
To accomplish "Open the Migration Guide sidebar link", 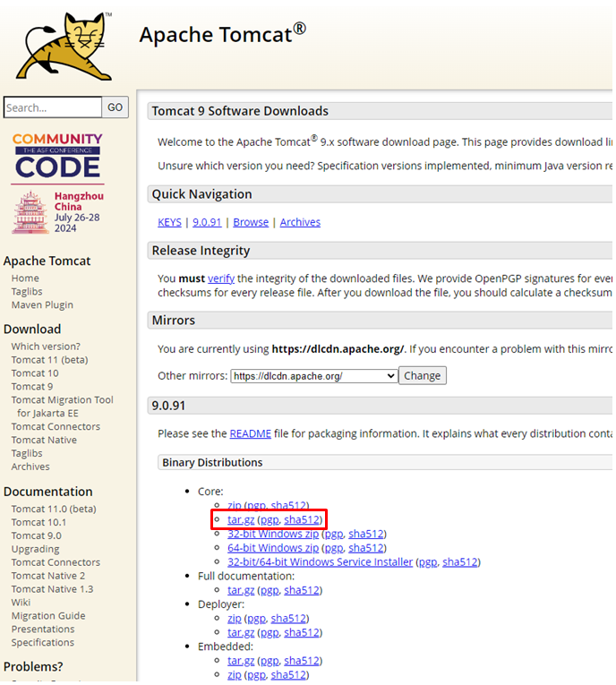I will coord(48,616).
